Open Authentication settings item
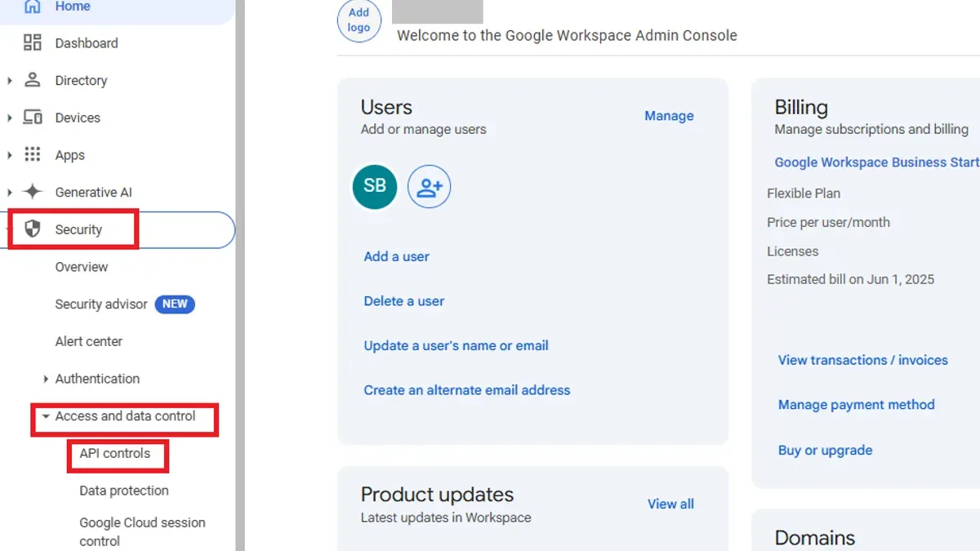Screen dimensions: 980x551 [x=97, y=379]
